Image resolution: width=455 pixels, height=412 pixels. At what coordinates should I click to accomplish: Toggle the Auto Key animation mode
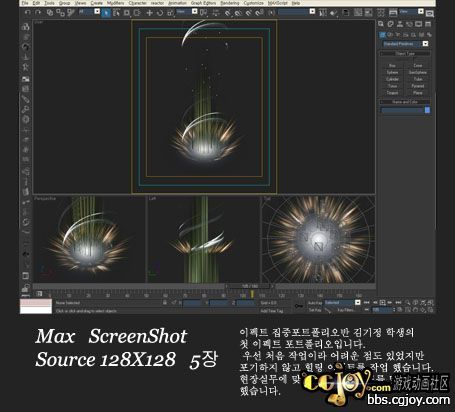pos(315,303)
